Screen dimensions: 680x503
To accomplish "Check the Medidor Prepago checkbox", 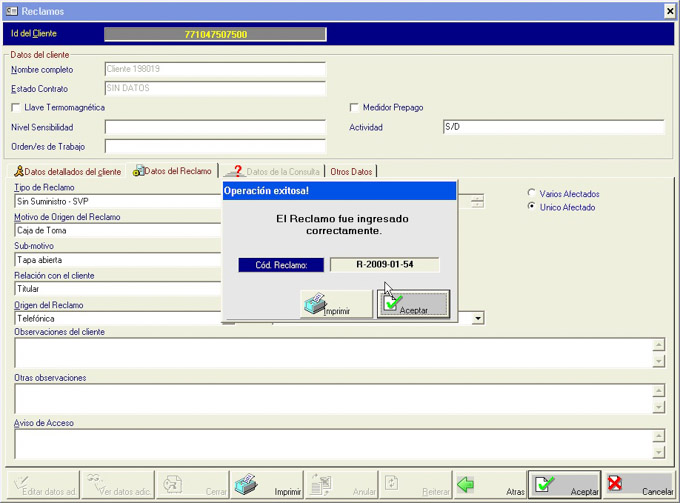I will (354, 108).
